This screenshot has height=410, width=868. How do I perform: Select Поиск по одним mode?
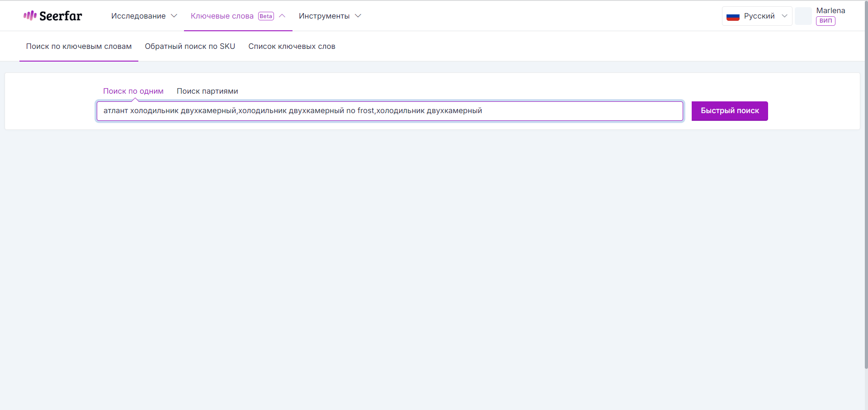[133, 91]
